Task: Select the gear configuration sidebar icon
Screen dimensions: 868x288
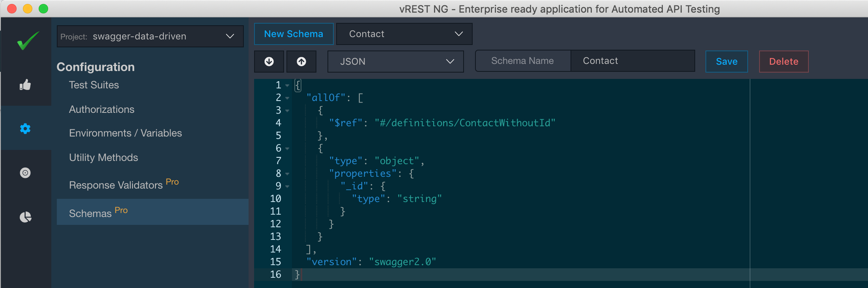Action: point(25,129)
